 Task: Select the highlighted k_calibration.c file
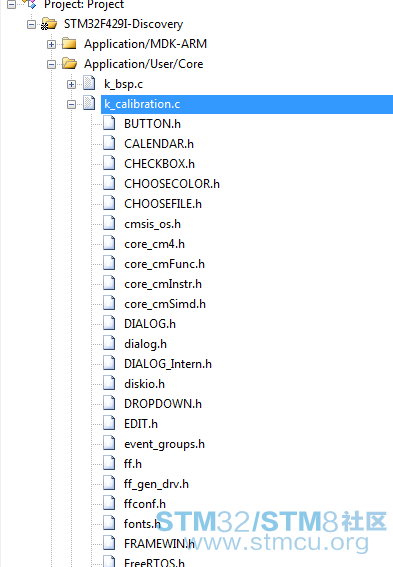click(x=142, y=105)
